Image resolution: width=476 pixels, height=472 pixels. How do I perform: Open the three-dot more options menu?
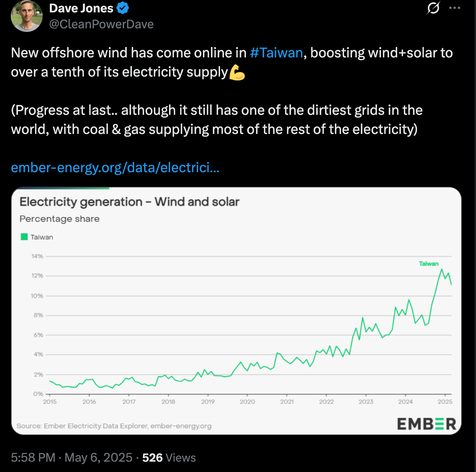[454, 8]
